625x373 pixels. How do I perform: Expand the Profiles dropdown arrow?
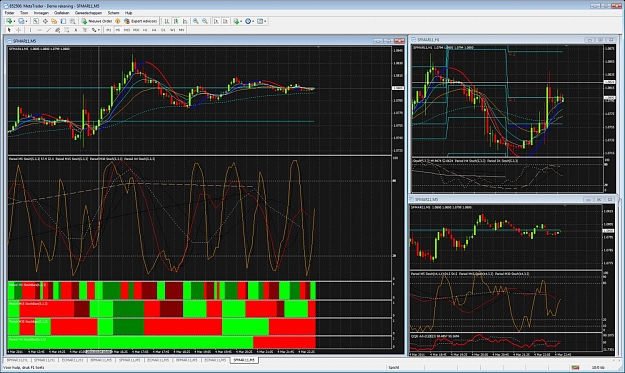coord(27,21)
